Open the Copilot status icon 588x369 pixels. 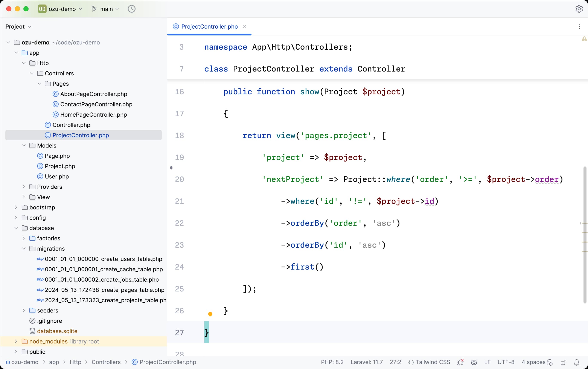tap(474, 362)
